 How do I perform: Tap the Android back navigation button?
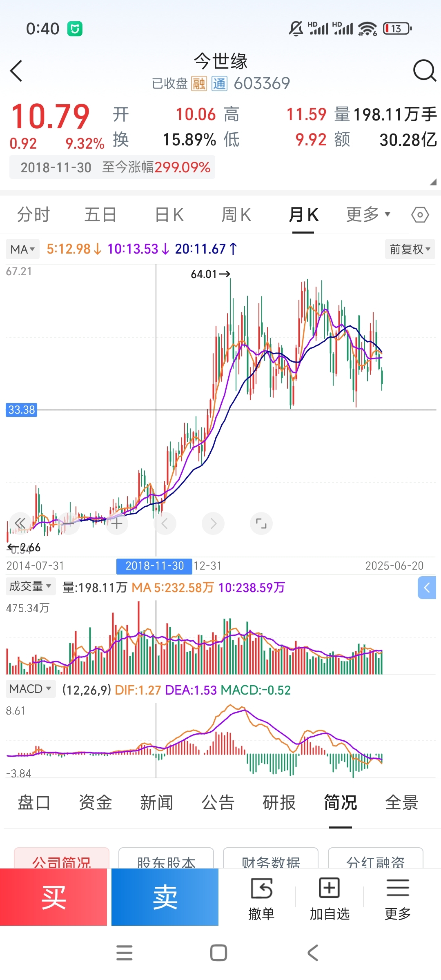tap(313, 953)
